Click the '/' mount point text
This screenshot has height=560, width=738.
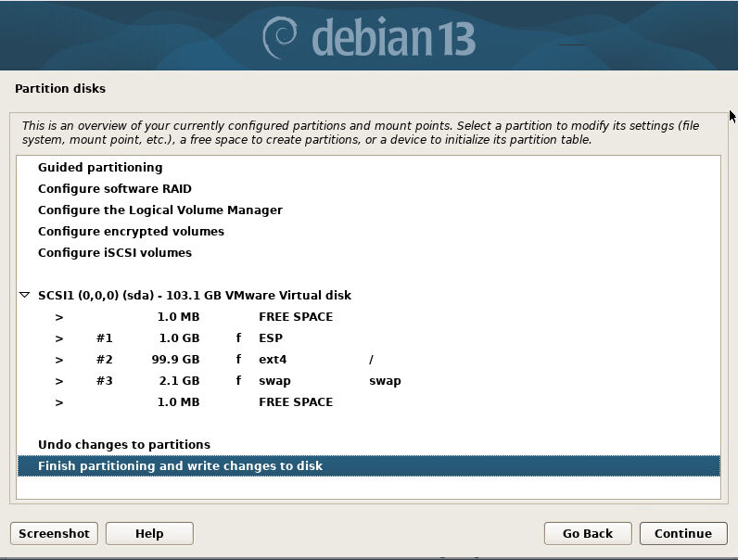pos(371,360)
